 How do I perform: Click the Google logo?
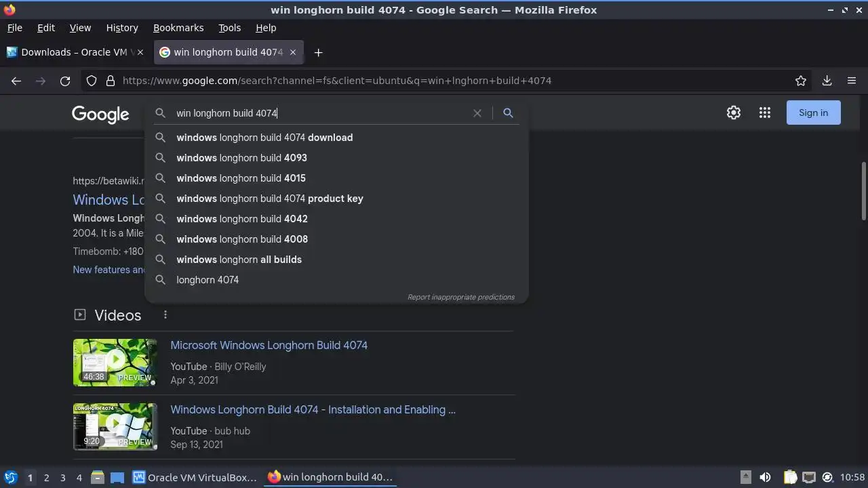pyautogui.click(x=100, y=114)
